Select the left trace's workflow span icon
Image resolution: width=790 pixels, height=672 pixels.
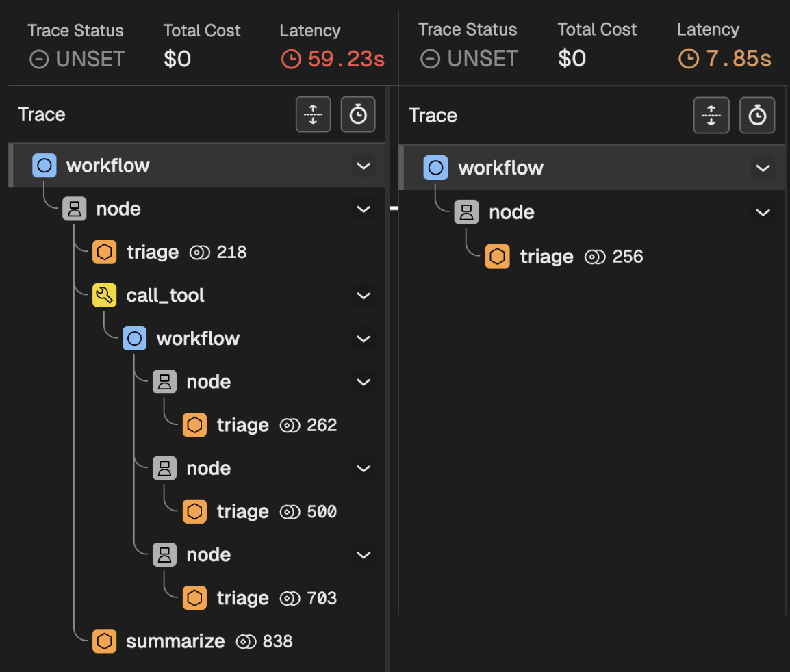tap(44, 165)
